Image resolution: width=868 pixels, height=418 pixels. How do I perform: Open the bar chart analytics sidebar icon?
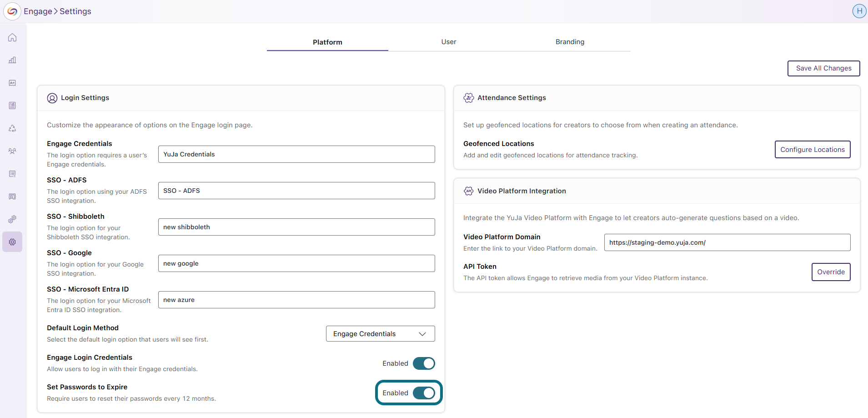[x=12, y=60]
